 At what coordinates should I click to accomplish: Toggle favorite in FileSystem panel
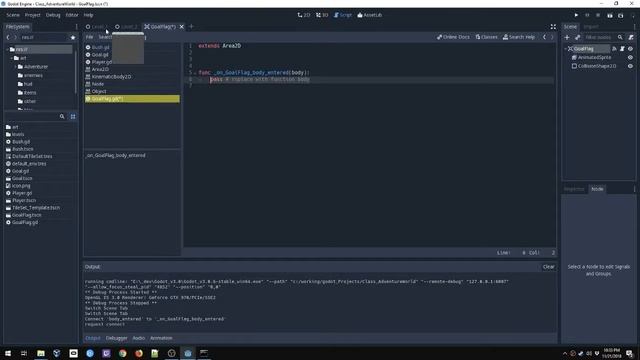click(73, 37)
